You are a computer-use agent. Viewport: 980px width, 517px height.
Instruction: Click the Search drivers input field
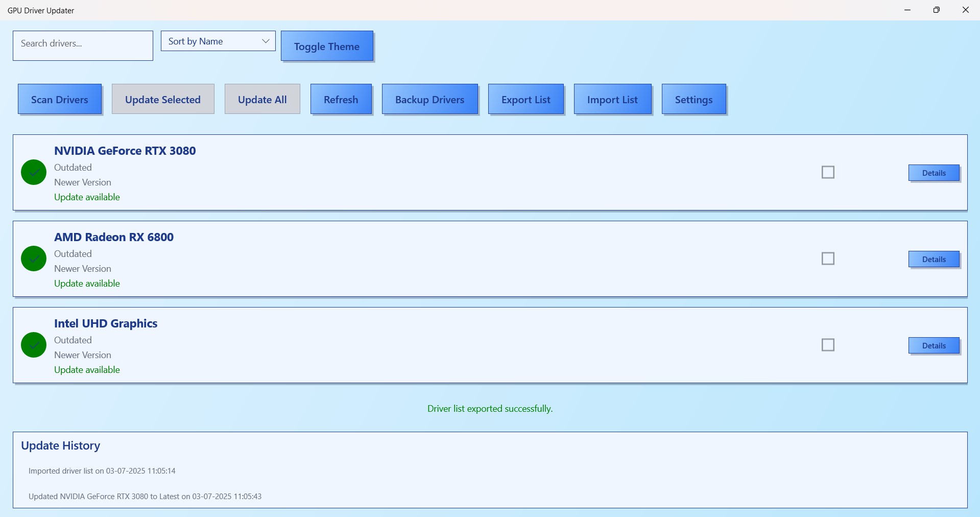point(82,45)
